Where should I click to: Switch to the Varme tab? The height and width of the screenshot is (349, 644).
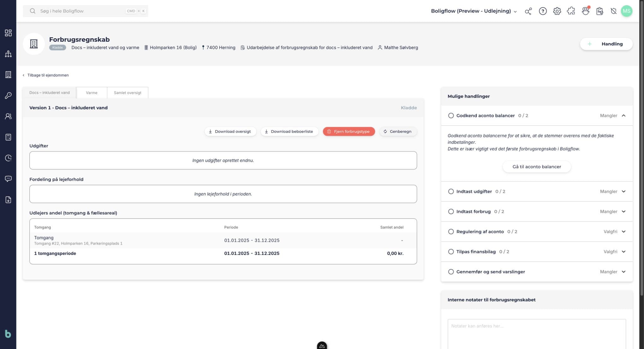(x=92, y=93)
